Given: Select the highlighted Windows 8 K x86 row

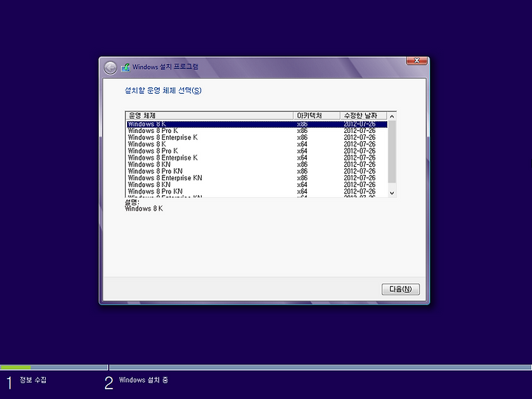Looking at the screenshot, I should [x=257, y=124].
